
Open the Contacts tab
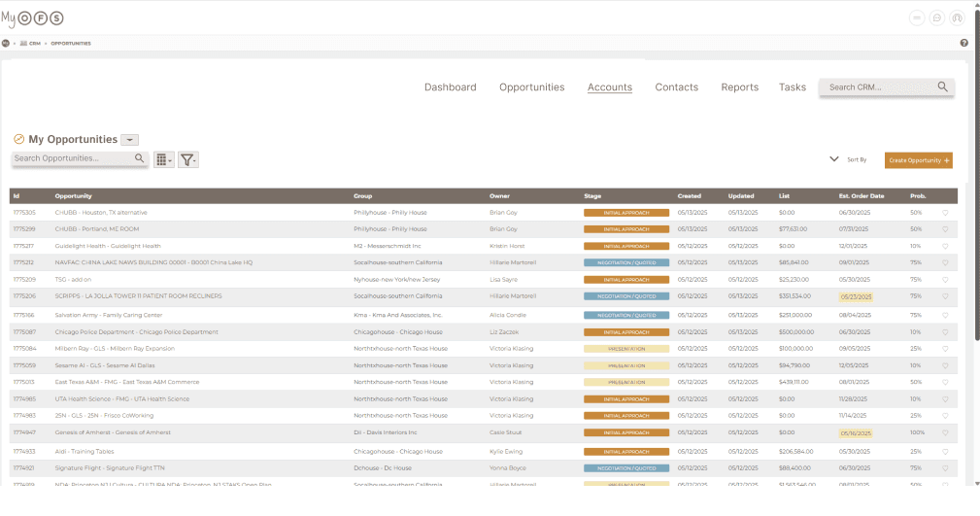pyautogui.click(x=676, y=86)
